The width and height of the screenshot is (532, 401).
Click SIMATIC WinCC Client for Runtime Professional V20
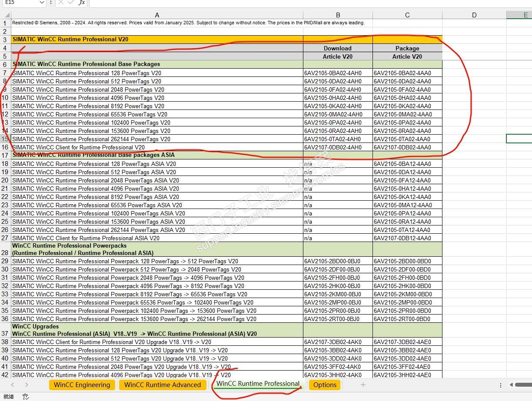point(157,147)
